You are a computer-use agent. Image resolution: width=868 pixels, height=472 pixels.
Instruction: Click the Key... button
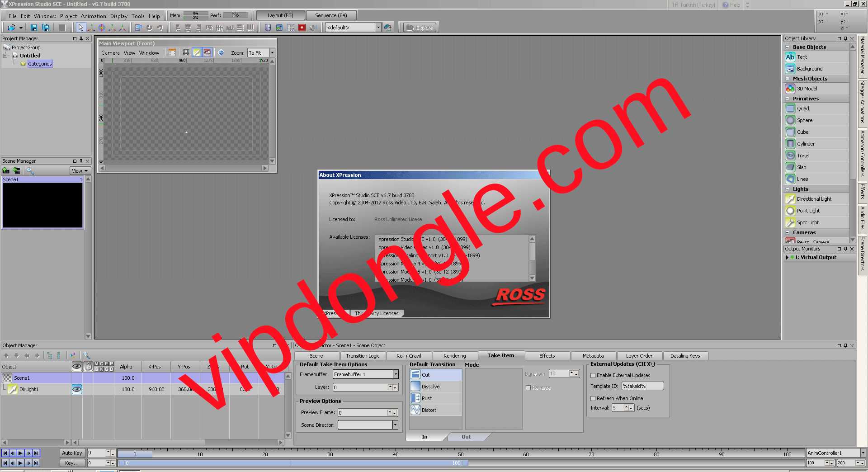(72, 463)
